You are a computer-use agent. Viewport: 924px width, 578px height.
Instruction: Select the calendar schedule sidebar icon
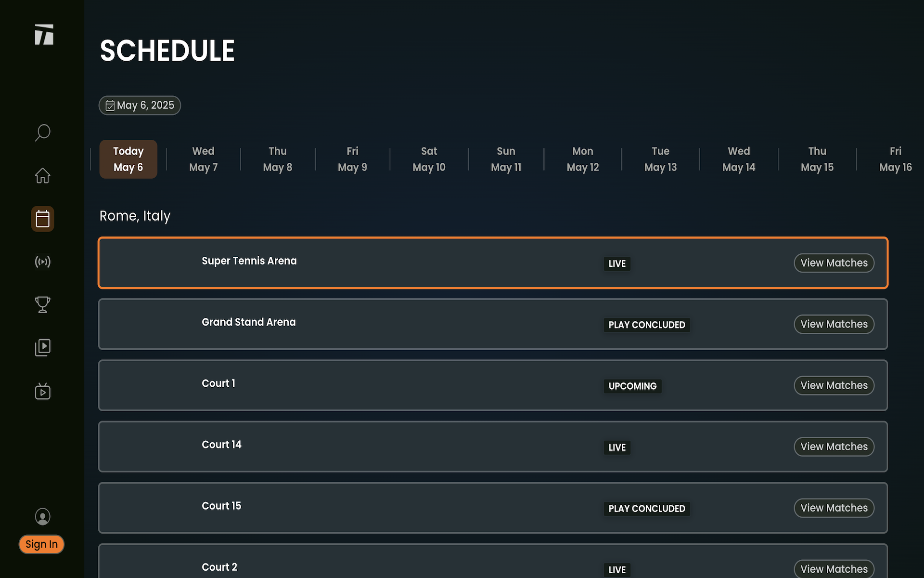(x=42, y=219)
